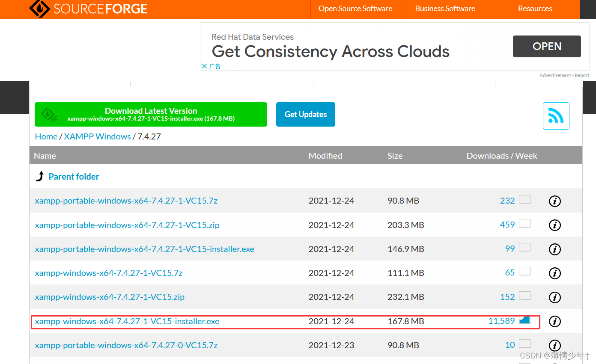Viewport: 596px width, 364px height.
Task: Click the 203.3 MB size cell
Action: tap(406, 225)
